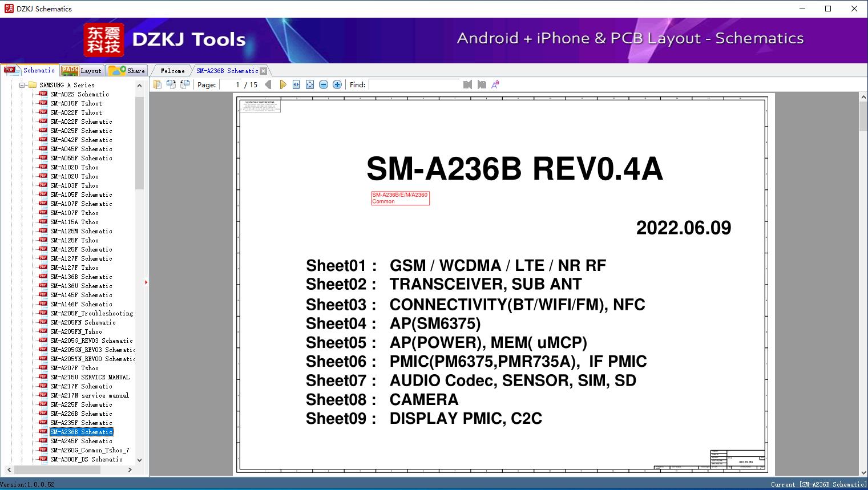Screen dimensions: 868x490
Task: Open SM-A205FN Schematic entry
Action: click(83, 322)
